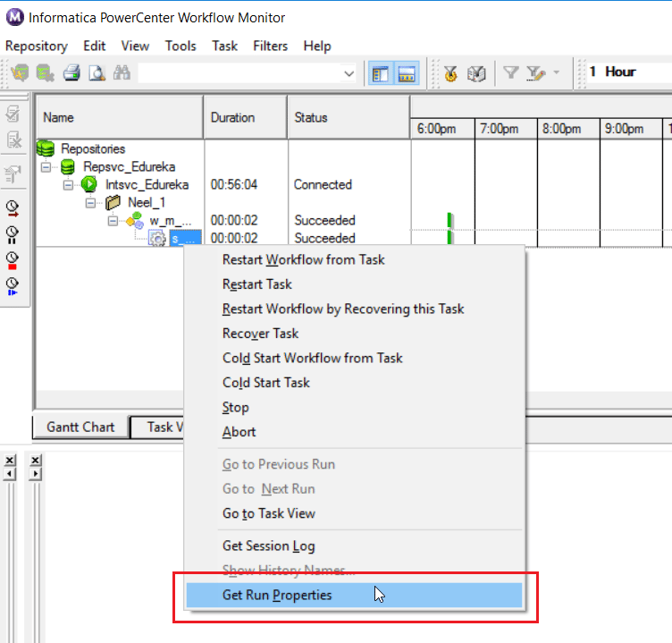Collapse the Neel_1 folder node

pyautogui.click(x=90, y=203)
